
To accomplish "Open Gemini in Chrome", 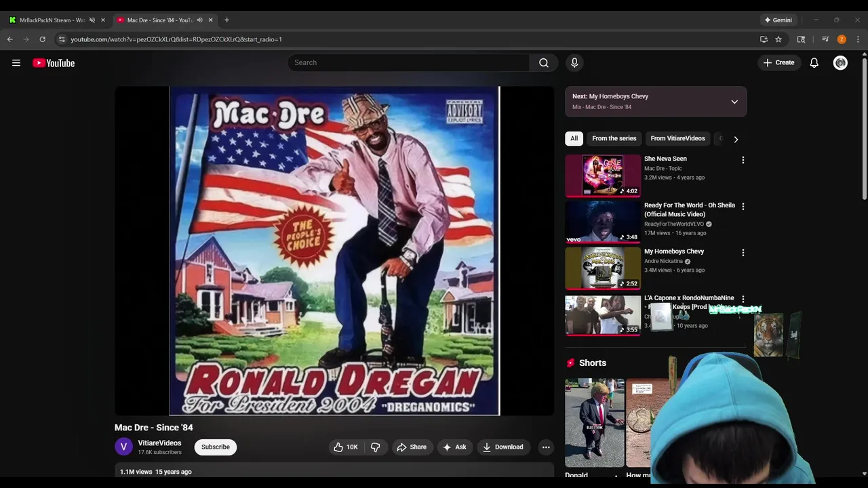I will point(778,20).
